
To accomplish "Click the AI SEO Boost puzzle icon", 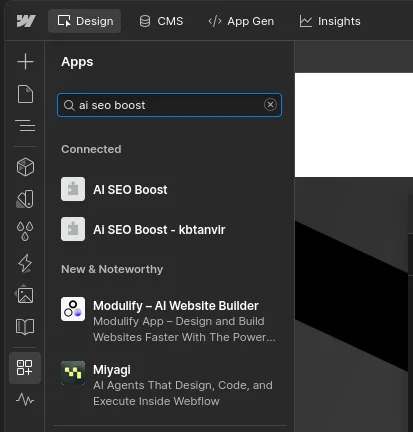I will coord(73,189).
